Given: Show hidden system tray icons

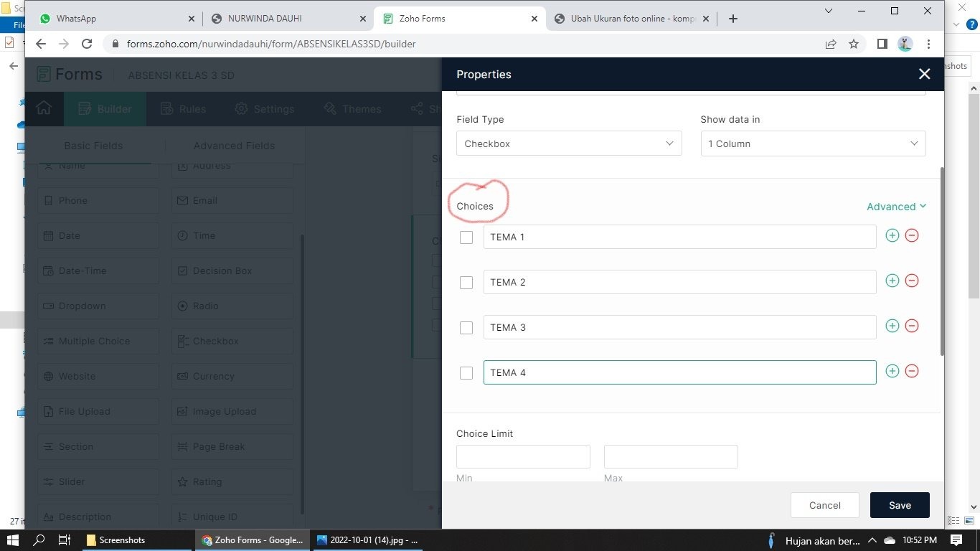Looking at the screenshot, I should pyautogui.click(x=872, y=540).
